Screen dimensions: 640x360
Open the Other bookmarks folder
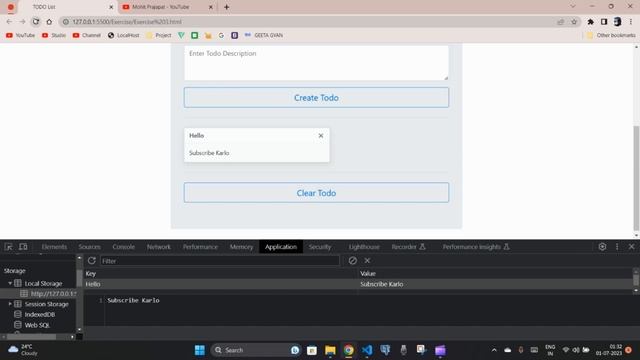pos(611,35)
